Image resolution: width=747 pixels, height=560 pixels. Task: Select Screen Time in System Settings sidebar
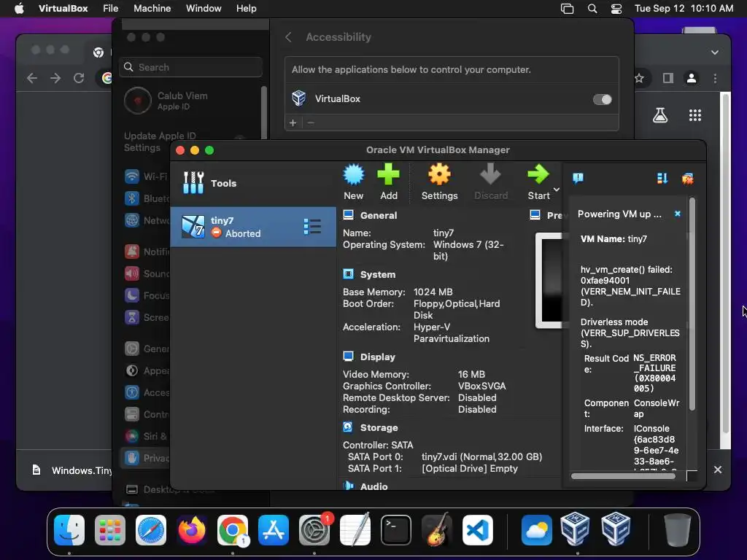click(146, 317)
